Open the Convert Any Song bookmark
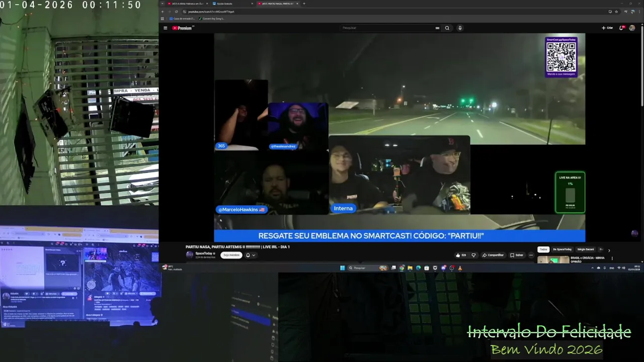 [x=212, y=19]
